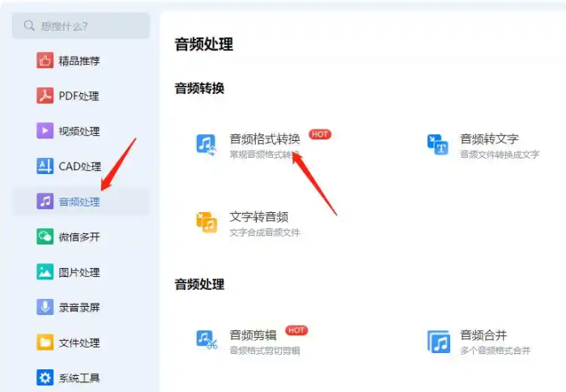This screenshot has height=392, width=566.
Task: Click description 多个音频格式合并
Action: tap(496, 351)
